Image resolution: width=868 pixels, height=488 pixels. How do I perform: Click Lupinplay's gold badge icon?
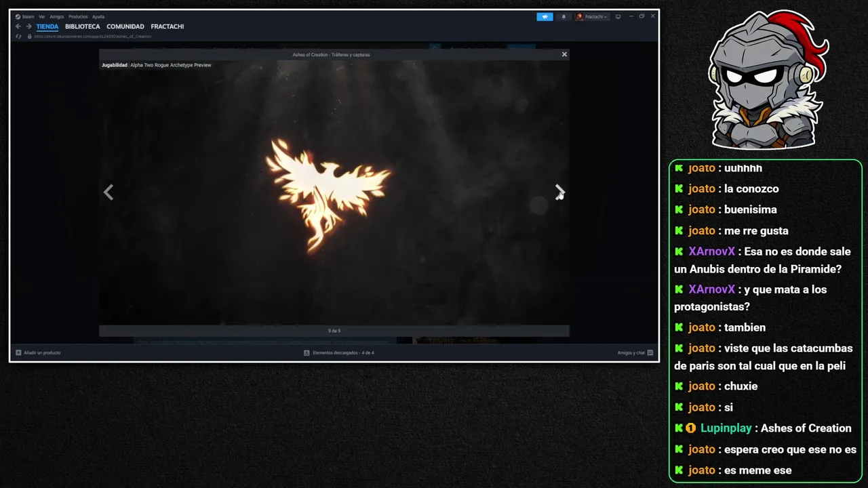coord(691,428)
